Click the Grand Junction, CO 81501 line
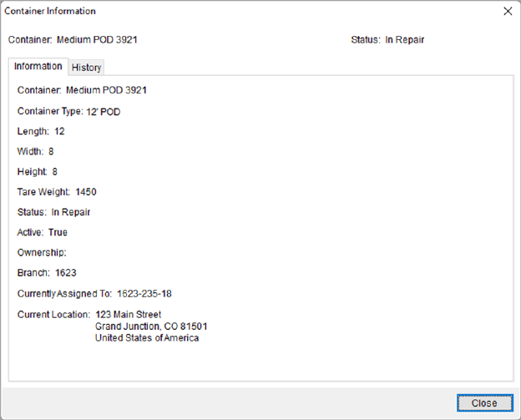The width and height of the screenshot is (521, 420). (x=151, y=326)
